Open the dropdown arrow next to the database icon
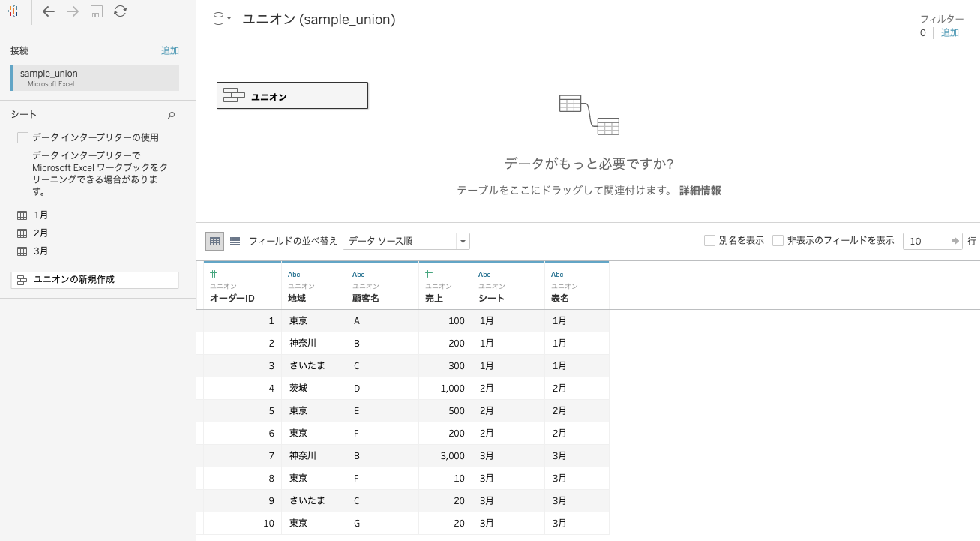This screenshot has height=541, width=980. (229, 20)
